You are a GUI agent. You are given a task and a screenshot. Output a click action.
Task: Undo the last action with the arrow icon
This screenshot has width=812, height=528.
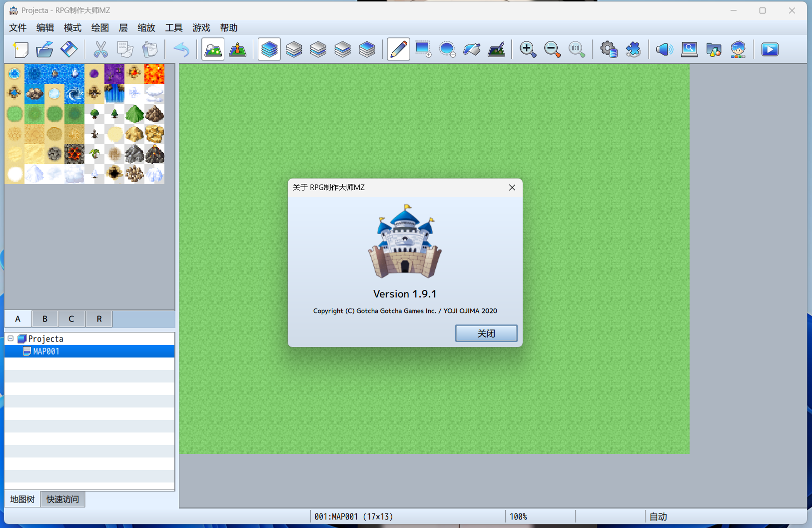click(x=181, y=49)
